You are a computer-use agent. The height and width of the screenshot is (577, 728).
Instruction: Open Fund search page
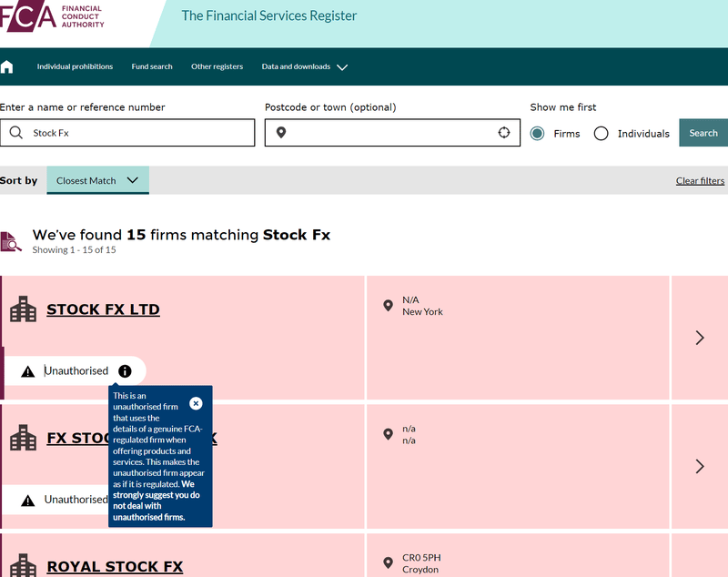click(x=152, y=66)
